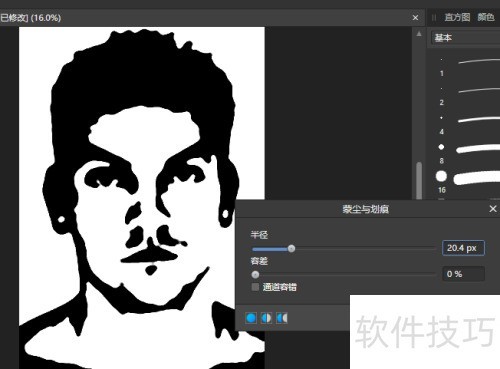Click the canvas vertical scrollbar up arrow
Screen dimensions: 500x369
(419, 34)
